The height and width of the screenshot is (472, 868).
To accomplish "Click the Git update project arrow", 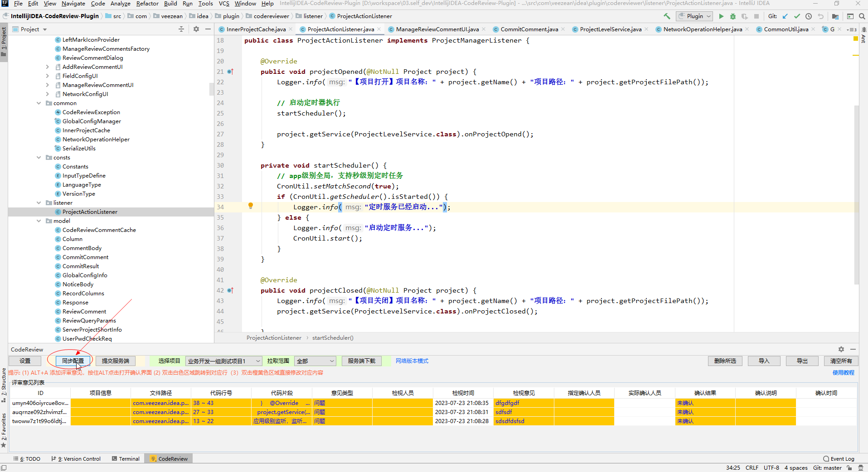I will pyautogui.click(x=785, y=16).
